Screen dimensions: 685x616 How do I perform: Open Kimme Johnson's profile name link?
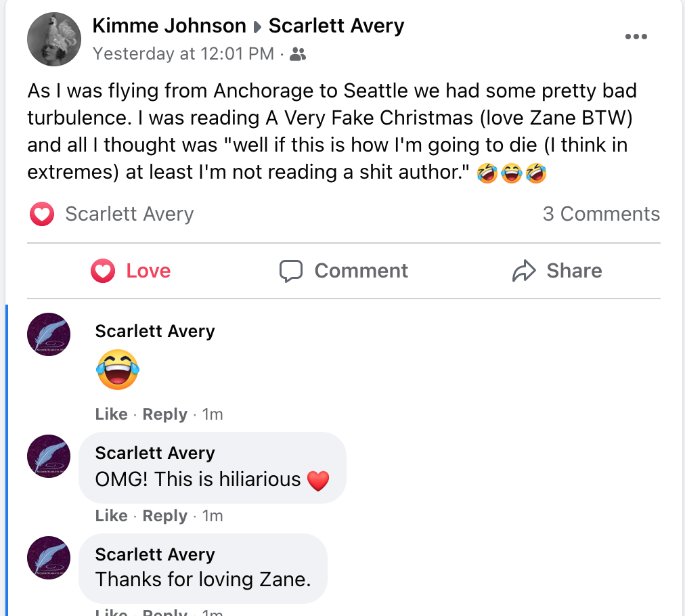pyautogui.click(x=169, y=26)
